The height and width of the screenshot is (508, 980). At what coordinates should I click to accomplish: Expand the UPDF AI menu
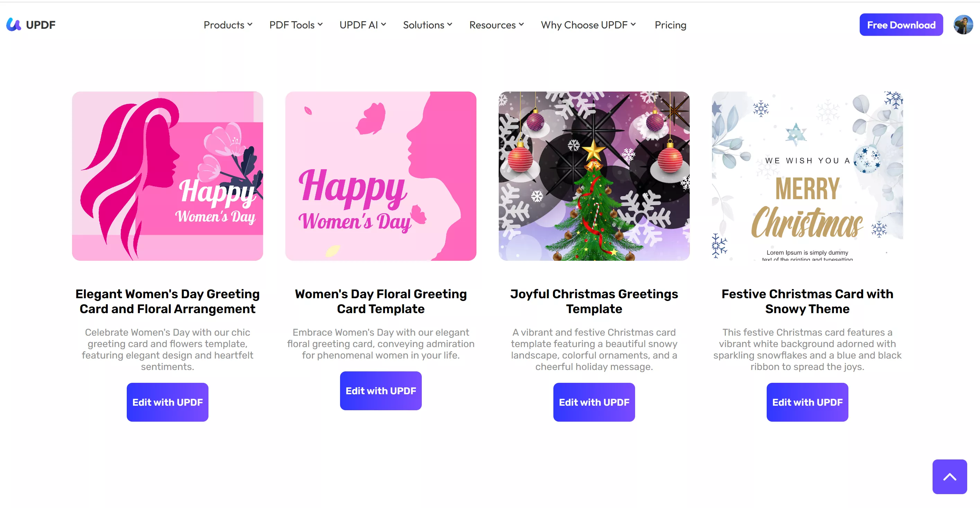tap(363, 25)
